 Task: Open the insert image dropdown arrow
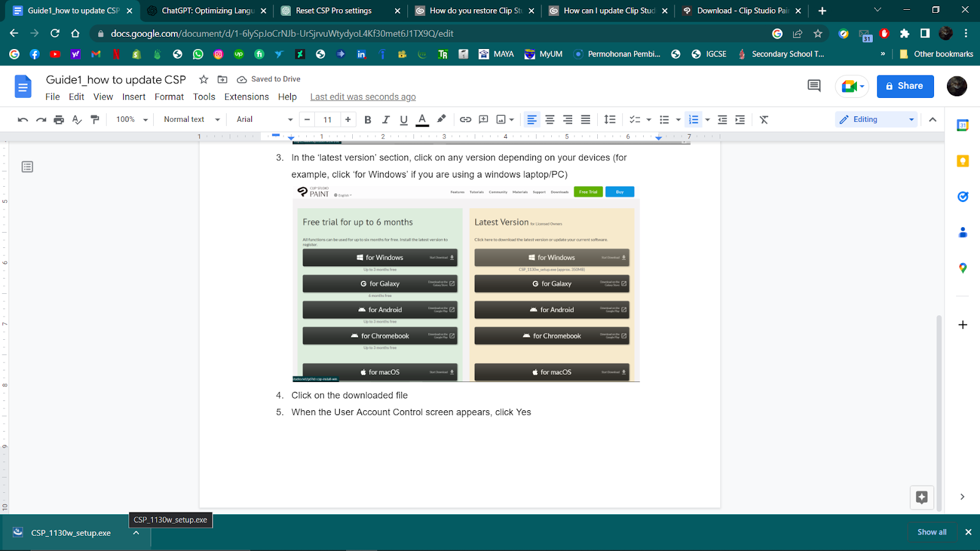[511, 119]
